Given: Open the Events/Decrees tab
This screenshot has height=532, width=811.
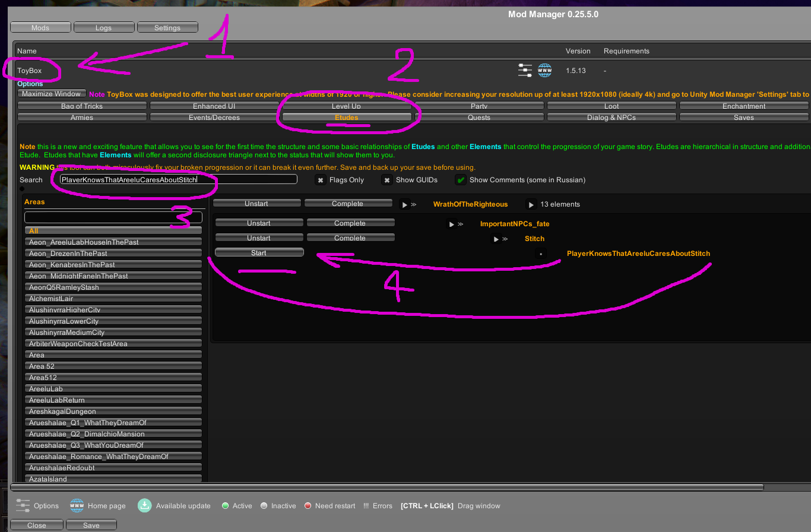Looking at the screenshot, I should [x=214, y=117].
